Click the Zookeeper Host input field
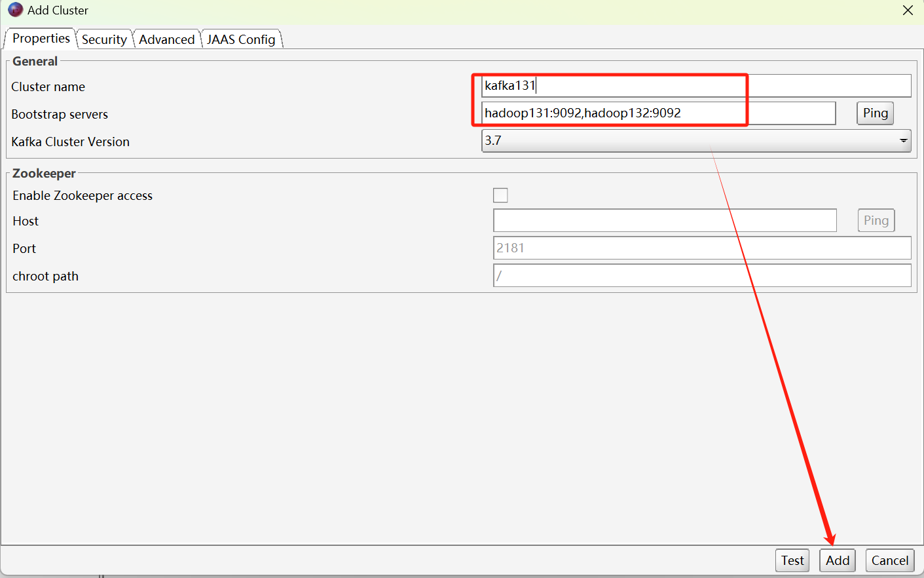 click(x=665, y=221)
